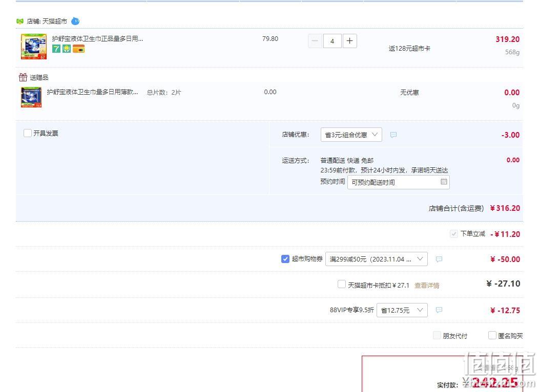
Task: Click the ¥ -27.10 card deduction amount
Action: [x=503, y=284]
